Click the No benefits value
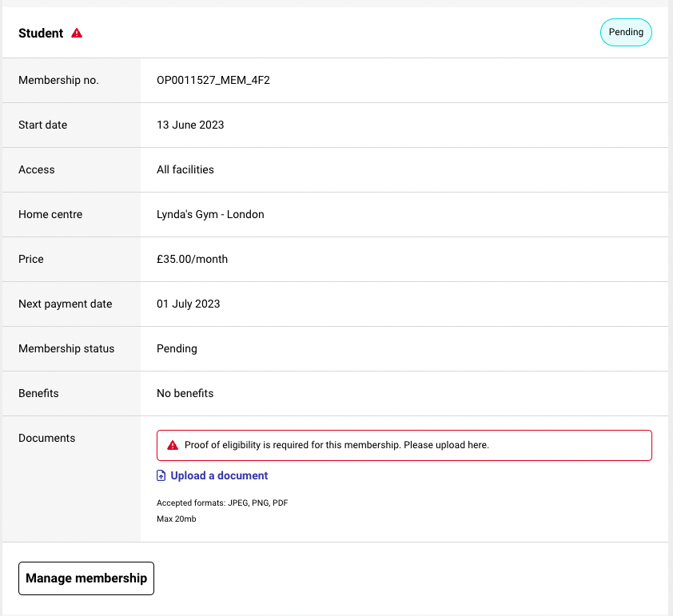Image resolution: width=673 pixels, height=616 pixels. pos(185,393)
